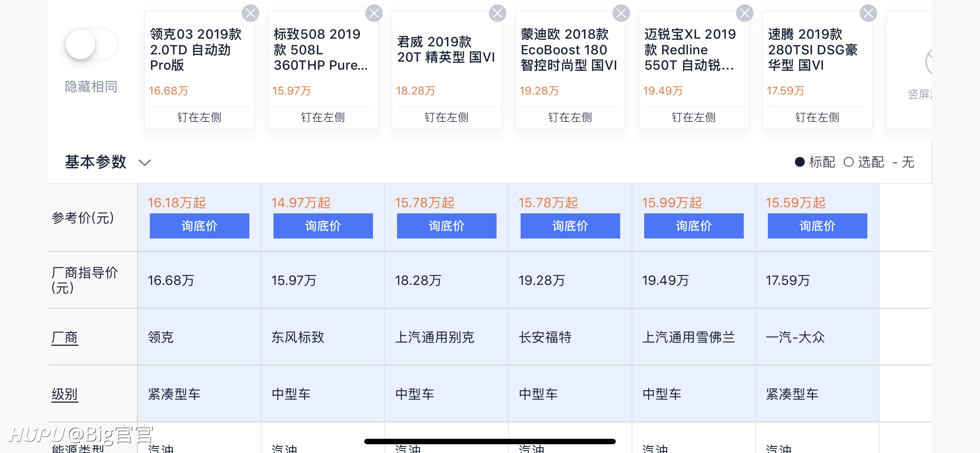Image resolution: width=980 pixels, height=453 pixels.
Task: Click 询底价 for 蒙迪欧 column
Action: [x=570, y=226]
